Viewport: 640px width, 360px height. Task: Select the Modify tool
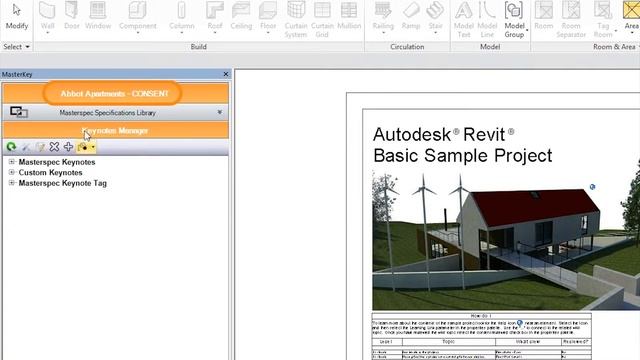[17, 16]
